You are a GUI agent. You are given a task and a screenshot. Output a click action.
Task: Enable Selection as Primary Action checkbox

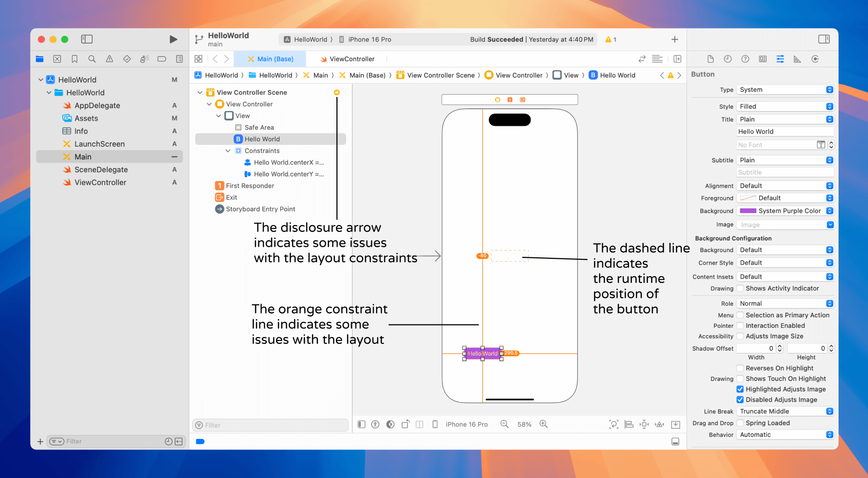click(x=740, y=315)
